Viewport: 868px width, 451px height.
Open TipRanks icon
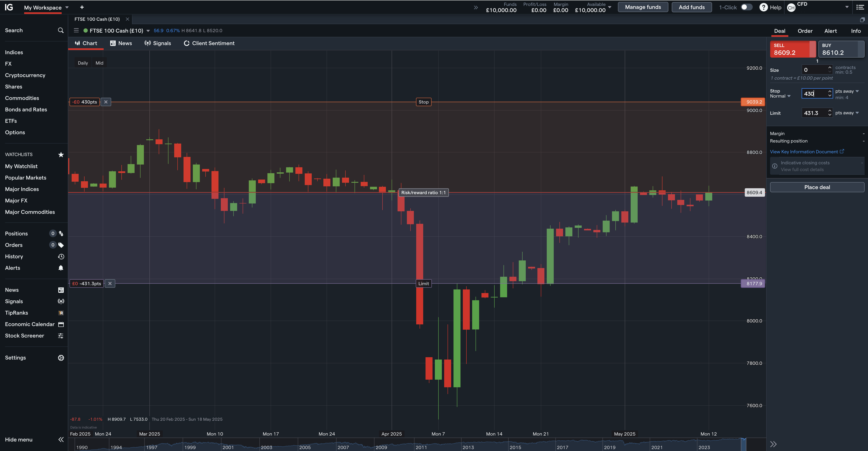[x=61, y=313]
